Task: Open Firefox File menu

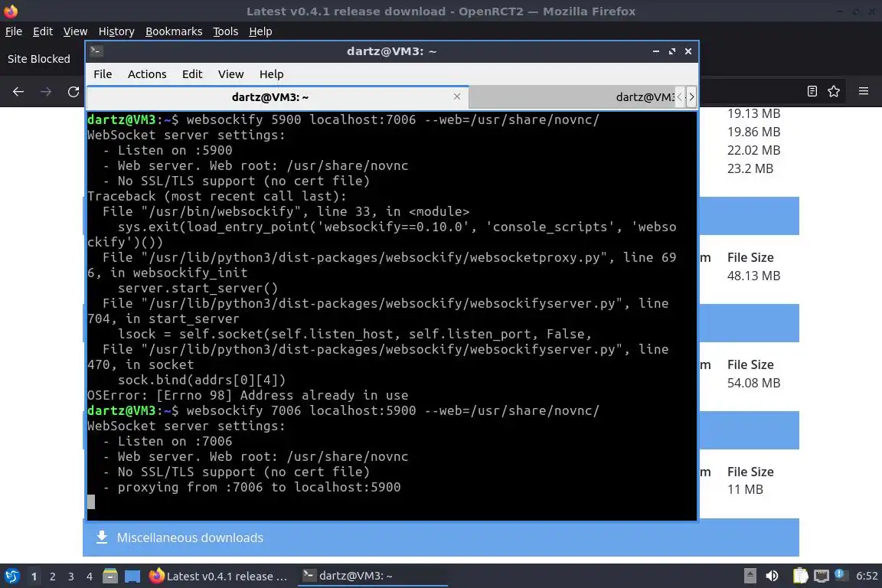Action: point(14,31)
